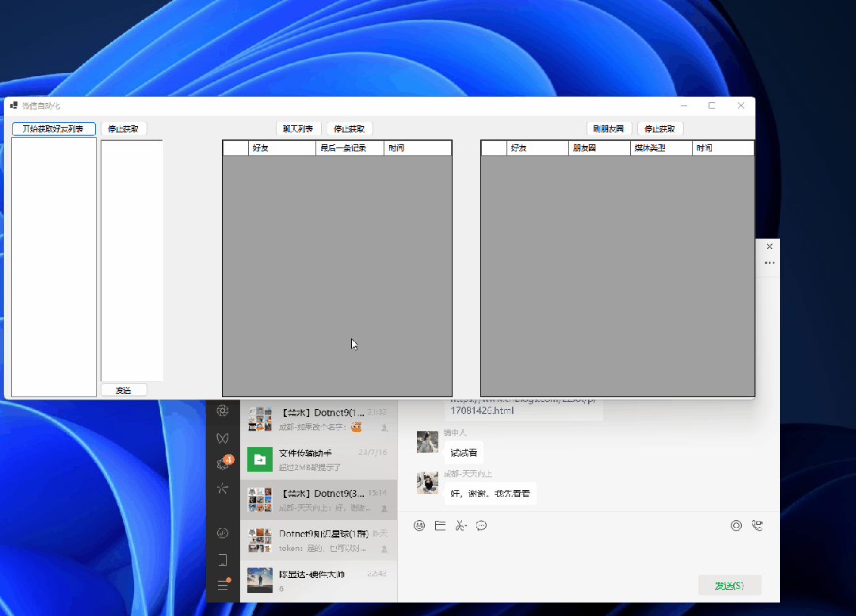Toggle the select-all checkbox in the friends table
The height and width of the screenshot is (616, 856).
click(233, 147)
